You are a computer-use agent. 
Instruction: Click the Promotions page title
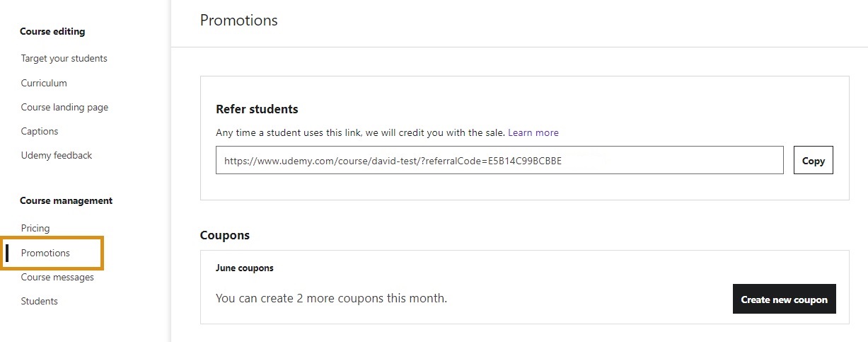coord(238,21)
